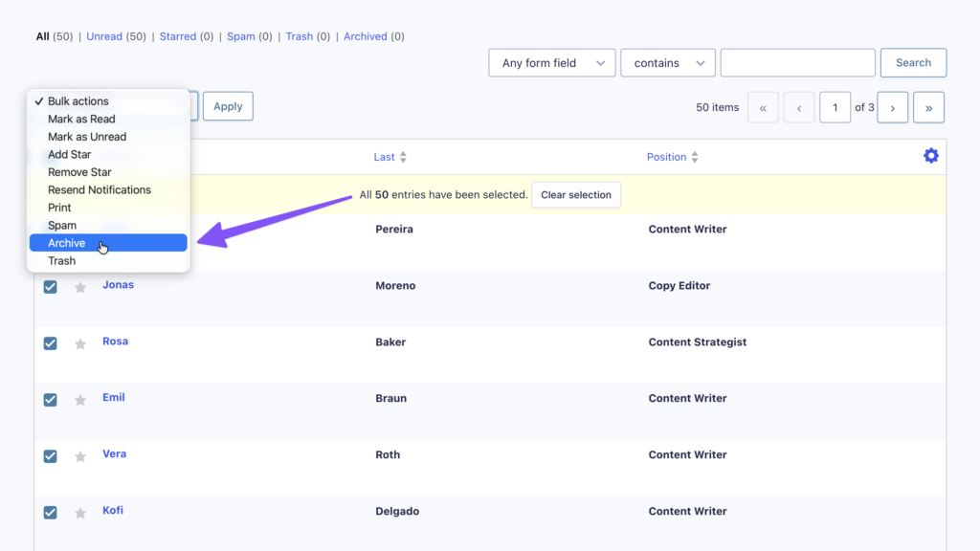Open the Kofi entry link
The image size is (980, 551).
[113, 511]
